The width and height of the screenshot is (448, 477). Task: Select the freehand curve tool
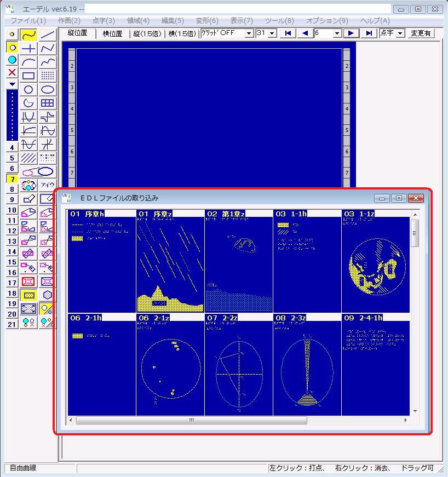coord(28,35)
